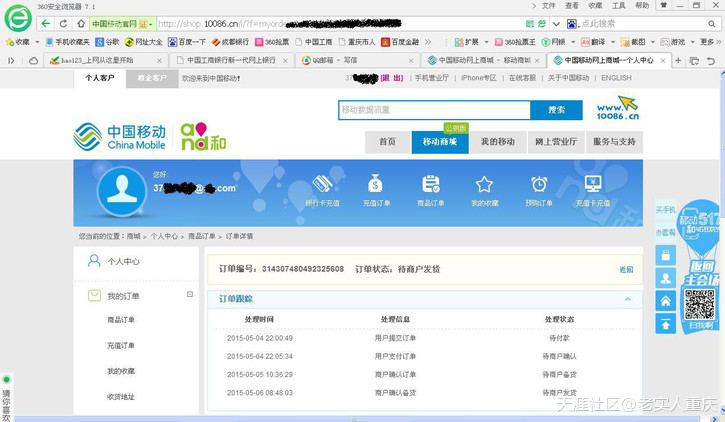Image resolution: width=725 pixels, height=422 pixels.
Task: Open the 银行卡充值 bank card recharge icon
Action: (x=322, y=184)
